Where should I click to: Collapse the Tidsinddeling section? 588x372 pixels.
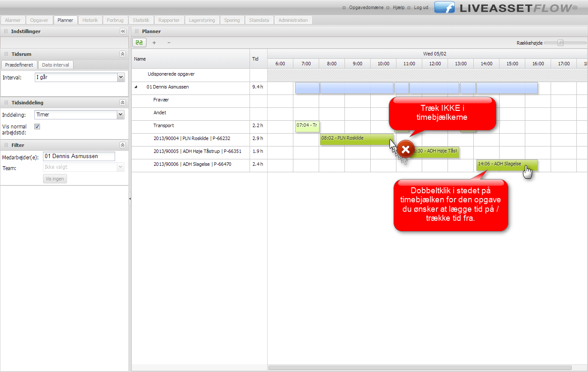pos(122,103)
